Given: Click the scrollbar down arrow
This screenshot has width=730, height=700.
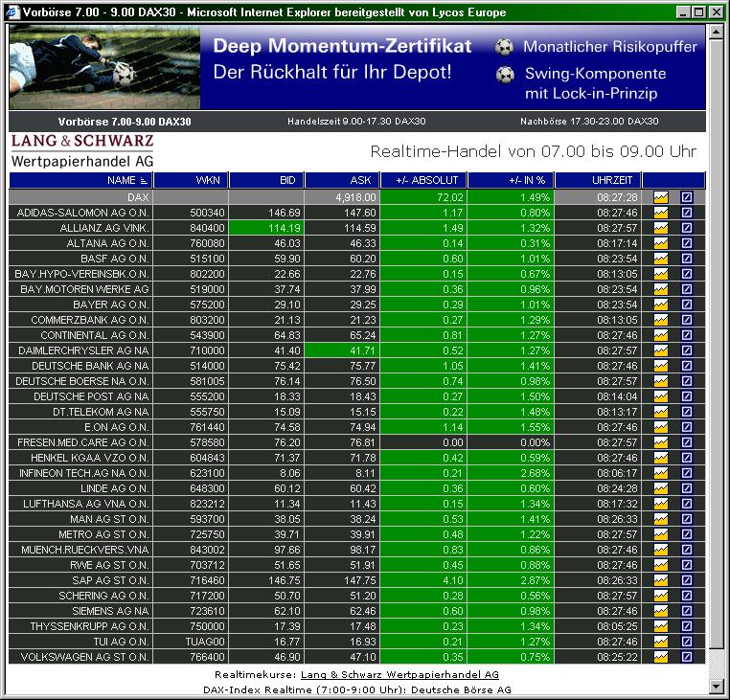Looking at the screenshot, I should click(716, 686).
